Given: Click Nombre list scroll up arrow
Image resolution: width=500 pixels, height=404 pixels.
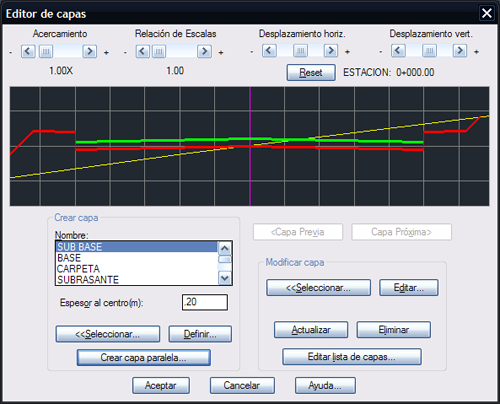Looking at the screenshot, I should [x=225, y=248].
